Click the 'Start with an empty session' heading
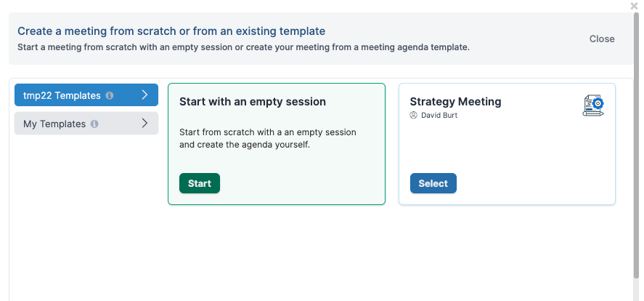This screenshot has width=644, height=301. click(253, 102)
